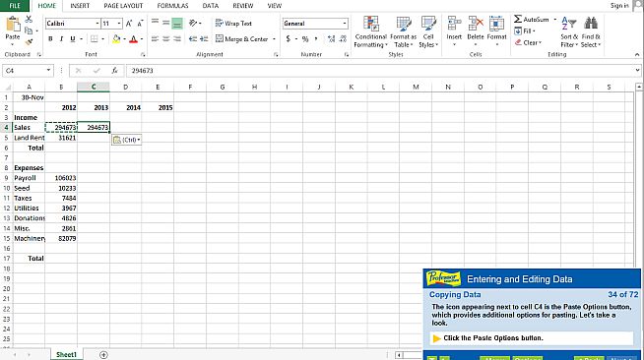Open the Clear eraser dropdown

528,42
